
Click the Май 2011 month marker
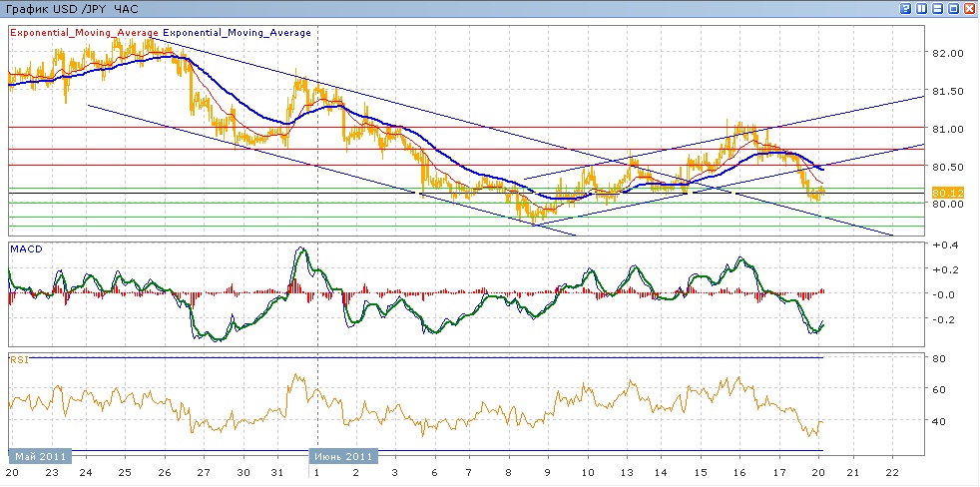(x=40, y=456)
